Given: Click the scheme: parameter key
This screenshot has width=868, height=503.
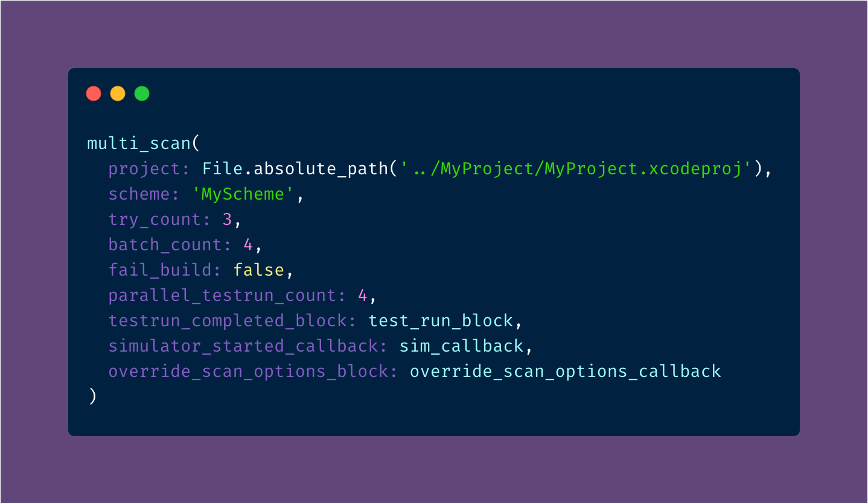Looking at the screenshot, I should (x=144, y=194).
